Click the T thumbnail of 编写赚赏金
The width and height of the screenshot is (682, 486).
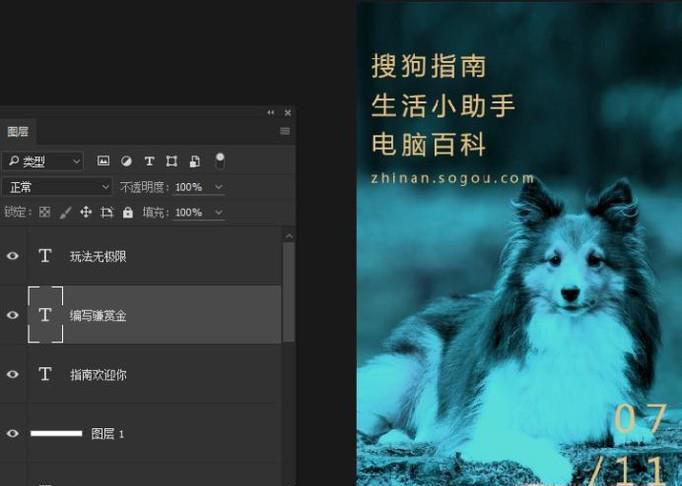coord(45,315)
